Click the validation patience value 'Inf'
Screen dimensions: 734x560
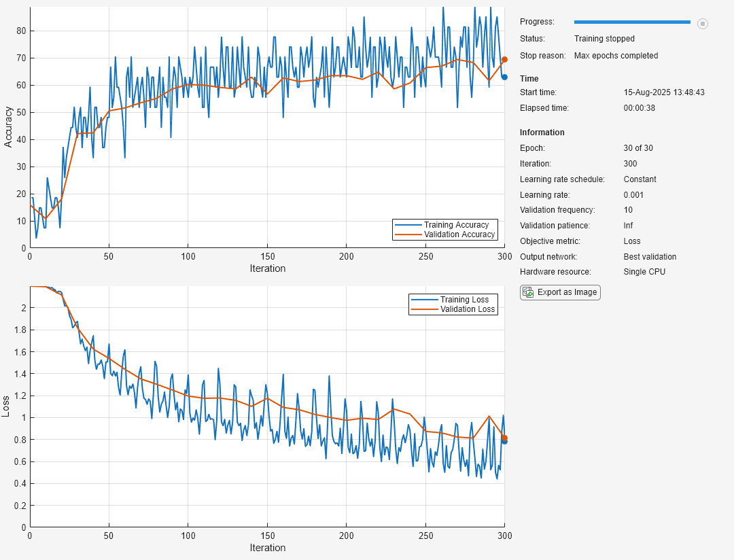pos(628,225)
